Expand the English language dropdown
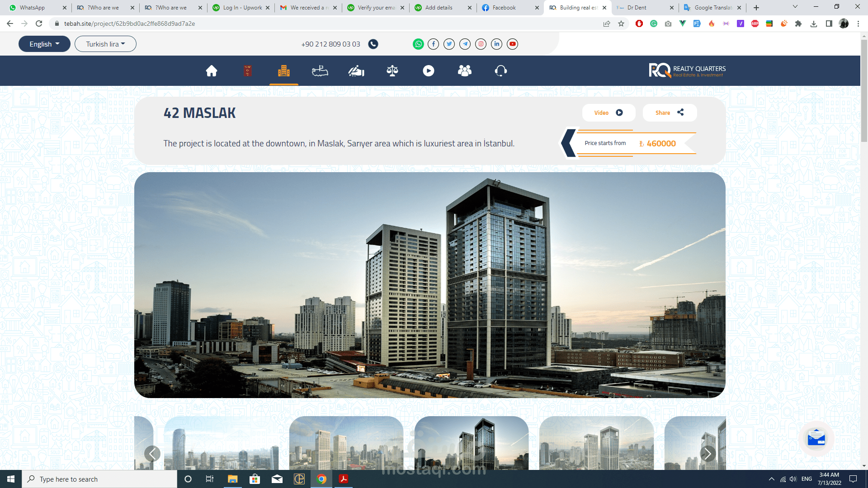This screenshot has height=488, width=868. click(x=44, y=44)
